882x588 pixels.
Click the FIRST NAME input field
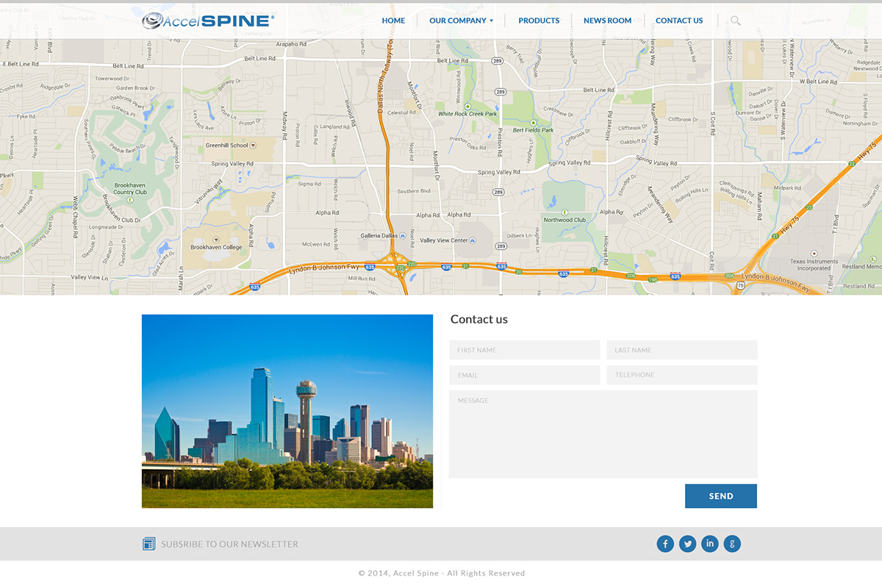point(524,350)
